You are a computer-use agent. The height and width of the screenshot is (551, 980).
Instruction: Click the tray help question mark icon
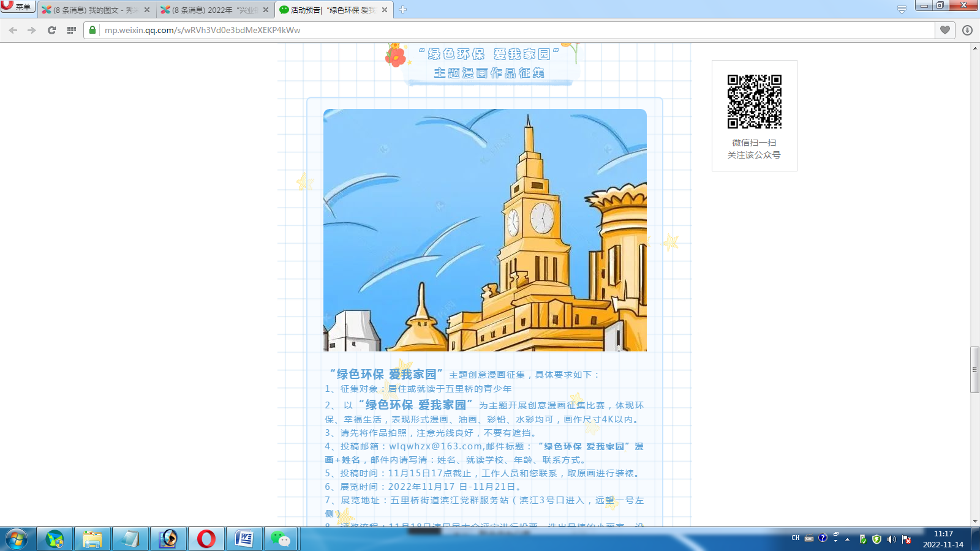823,538
